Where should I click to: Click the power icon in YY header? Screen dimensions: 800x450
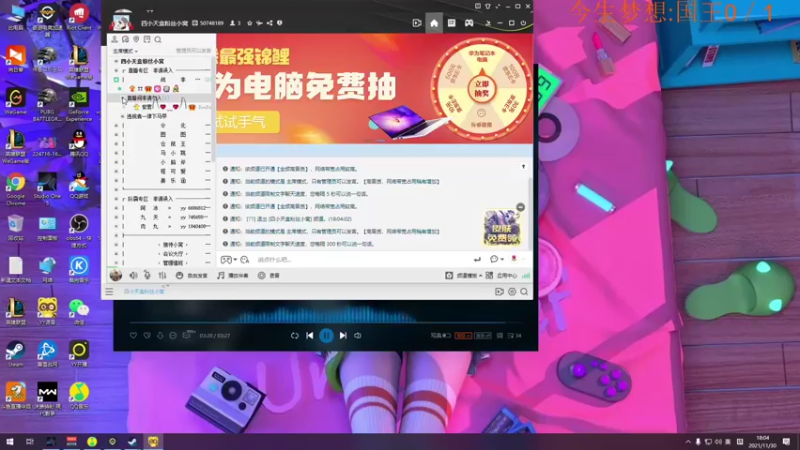tap(523, 23)
